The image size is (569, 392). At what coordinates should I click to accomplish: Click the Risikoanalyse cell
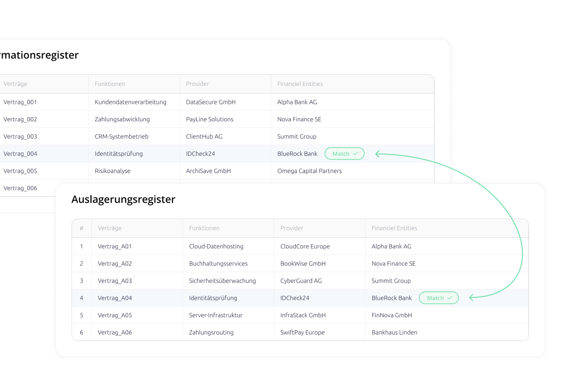coord(113,171)
